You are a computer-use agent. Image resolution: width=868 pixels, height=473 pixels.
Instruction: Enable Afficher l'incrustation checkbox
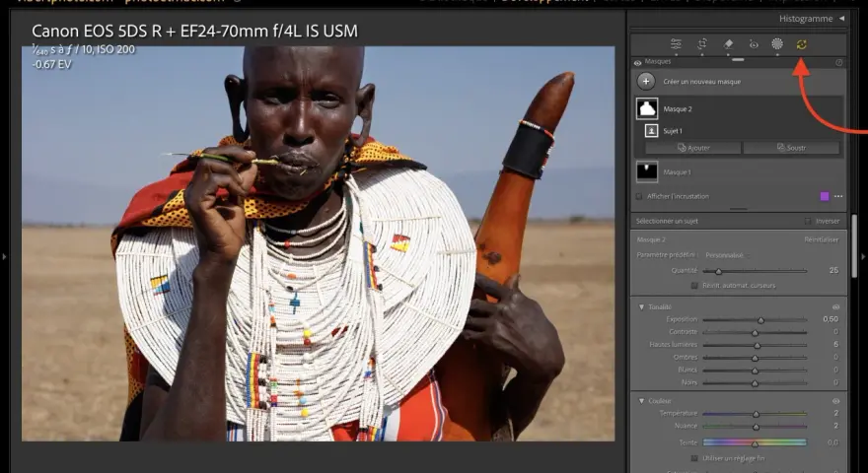[x=639, y=196]
